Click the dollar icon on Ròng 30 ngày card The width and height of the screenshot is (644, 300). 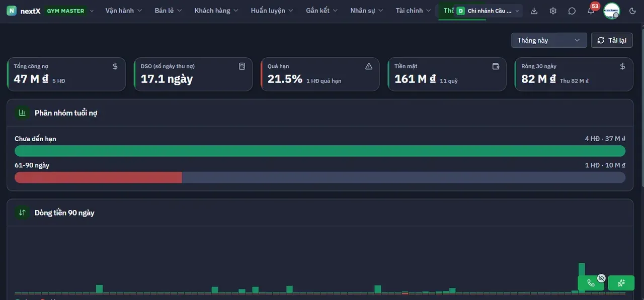[623, 66]
